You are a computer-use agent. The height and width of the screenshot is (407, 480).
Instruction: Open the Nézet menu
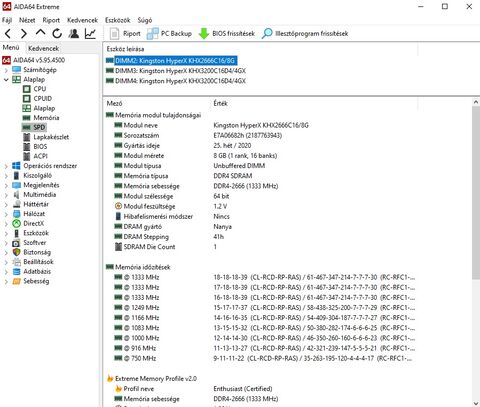[x=27, y=20]
